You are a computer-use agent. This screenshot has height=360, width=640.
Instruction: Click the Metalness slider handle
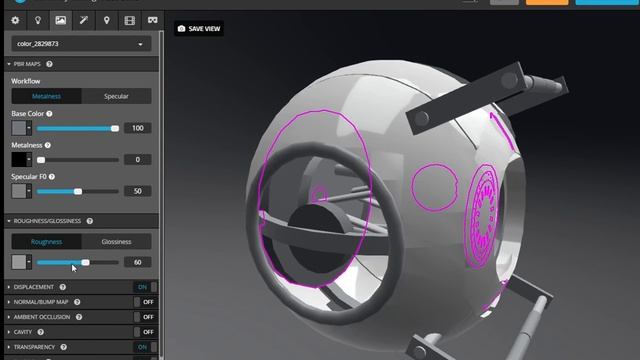click(x=41, y=160)
